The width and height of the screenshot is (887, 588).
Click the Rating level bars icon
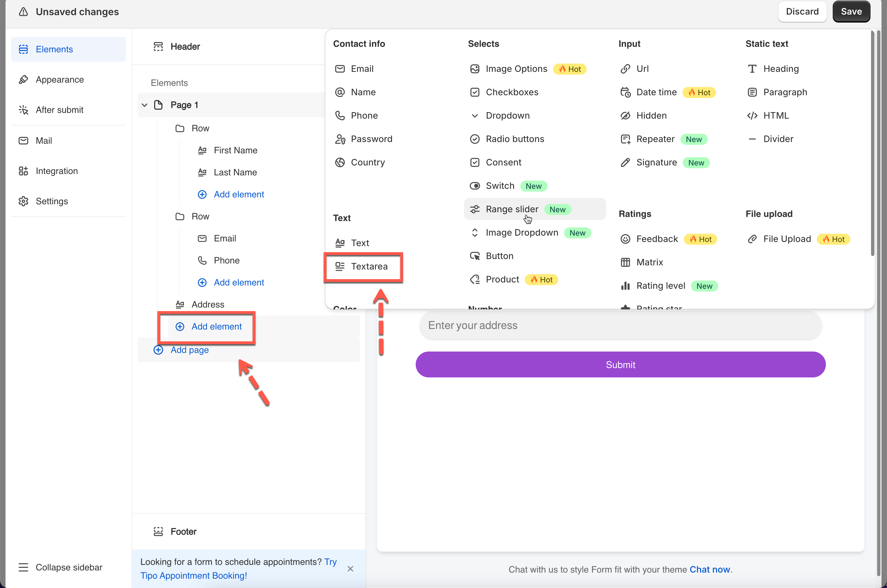[x=625, y=286]
